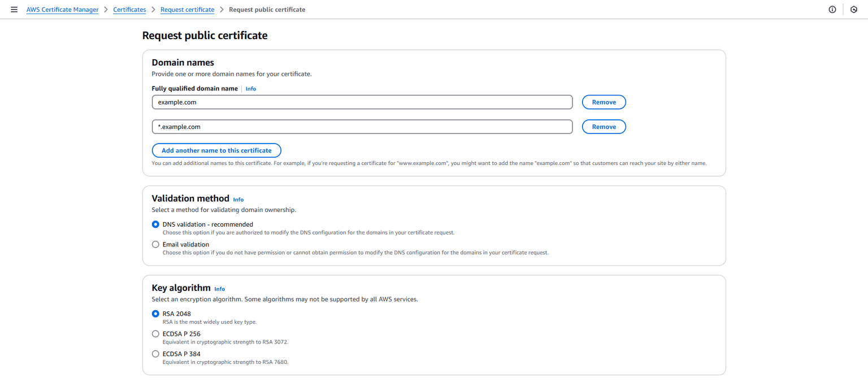Click the info circle icon in header
868x382 pixels.
pyautogui.click(x=832, y=10)
